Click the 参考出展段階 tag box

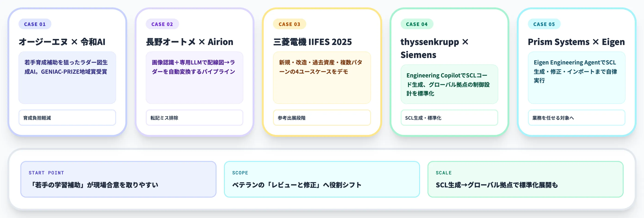pyautogui.click(x=322, y=118)
